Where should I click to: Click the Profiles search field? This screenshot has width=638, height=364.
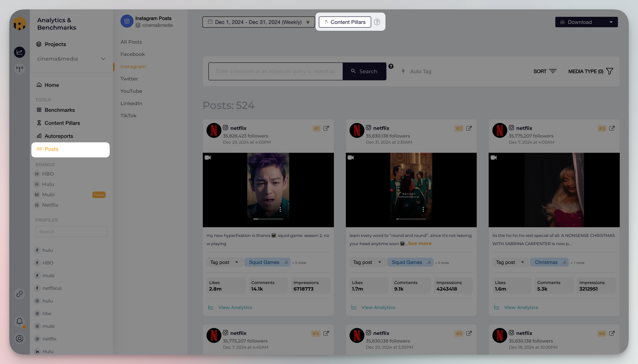click(x=71, y=232)
